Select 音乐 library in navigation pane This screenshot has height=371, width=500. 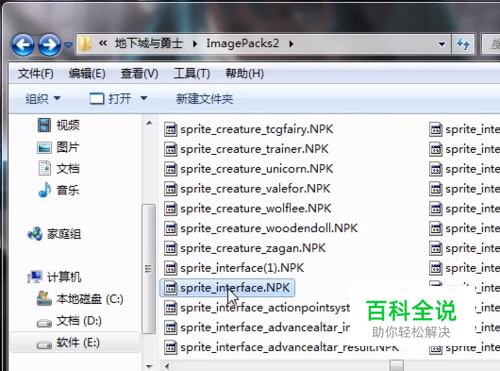(x=59, y=190)
